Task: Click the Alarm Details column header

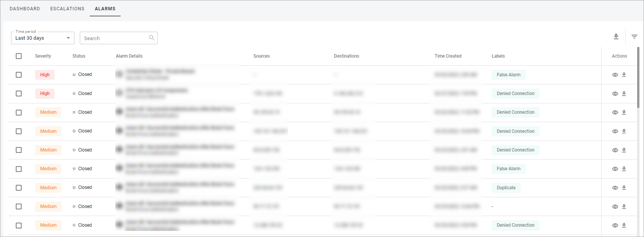Action: tap(129, 56)
